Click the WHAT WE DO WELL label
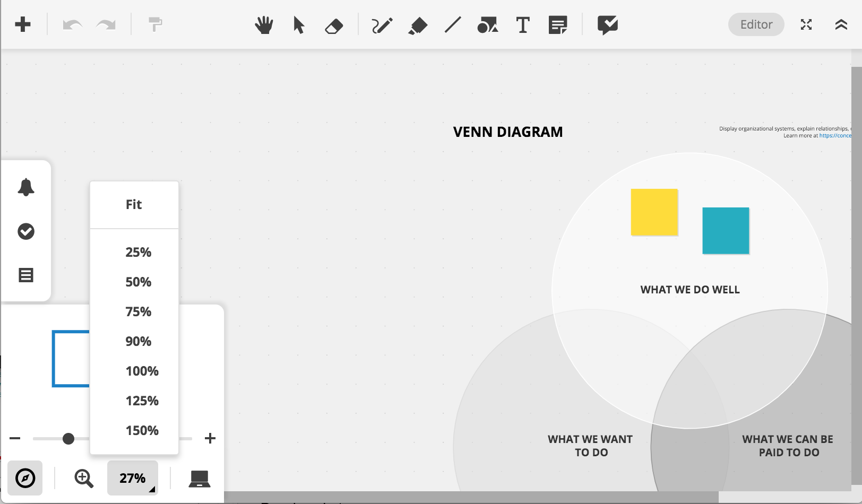Image resolution: width=862 pixels, height=504 pixels. pyautogui.click(x=690, y=290)
